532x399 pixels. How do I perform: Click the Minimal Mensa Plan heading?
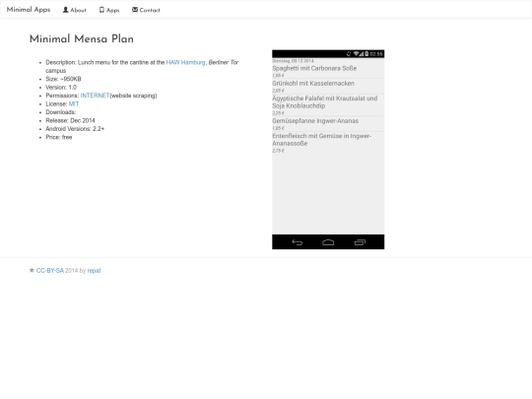pos(82,39)
